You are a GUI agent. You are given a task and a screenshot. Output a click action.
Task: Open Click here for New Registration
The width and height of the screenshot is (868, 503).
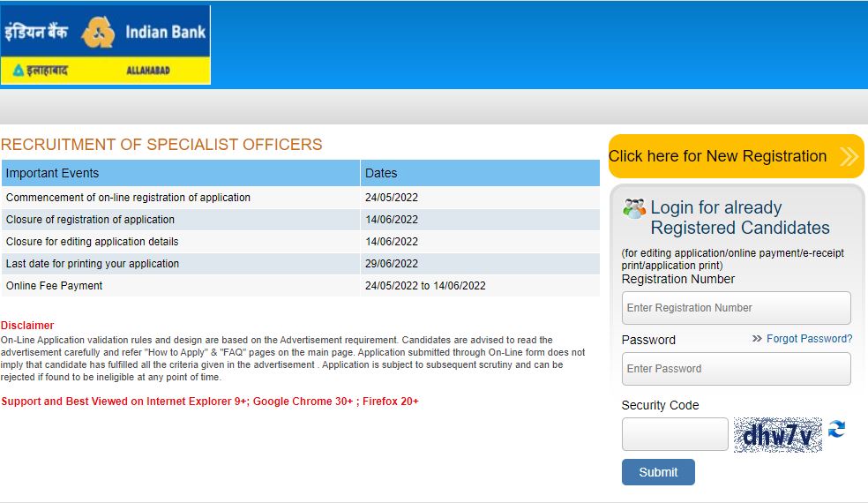(718, 156)
